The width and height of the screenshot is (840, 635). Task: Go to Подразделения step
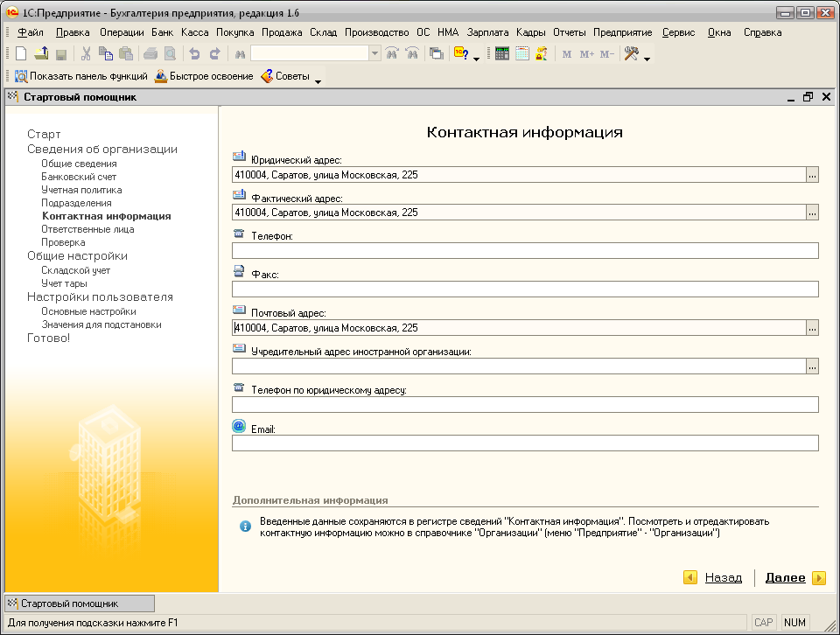click(x=76, y=203)
